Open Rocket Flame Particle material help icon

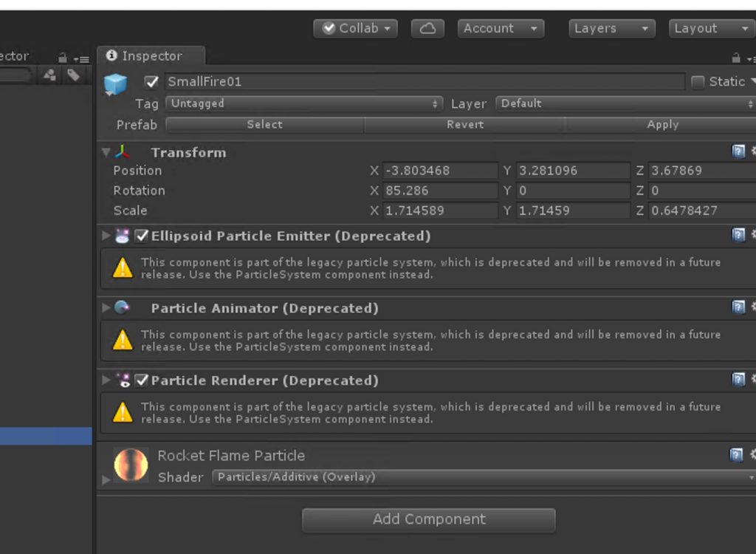[736, 455]
